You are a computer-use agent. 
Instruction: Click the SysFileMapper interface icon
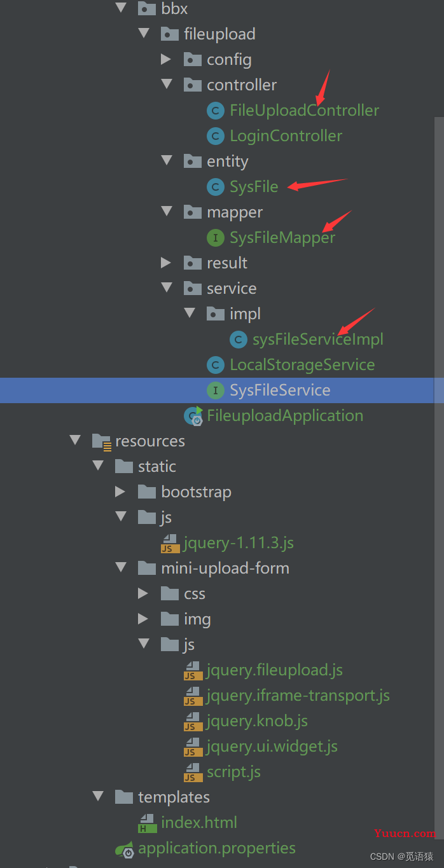(x=216, y=238)
